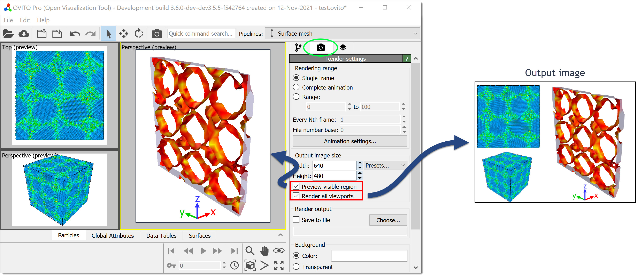
Task: Expand the Pipelines Surface mesh selector
Action: point(342,34)
